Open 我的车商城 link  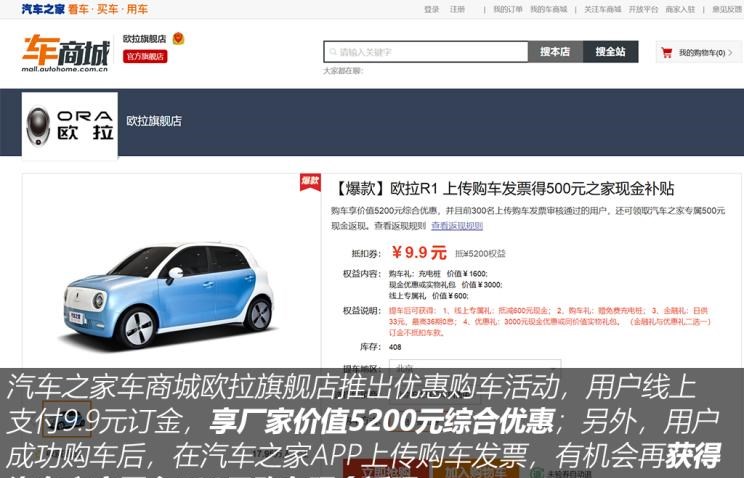[549, 9]
